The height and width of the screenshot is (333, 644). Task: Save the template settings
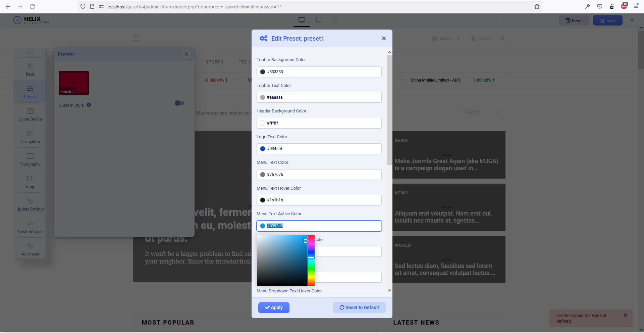(607, 20)
